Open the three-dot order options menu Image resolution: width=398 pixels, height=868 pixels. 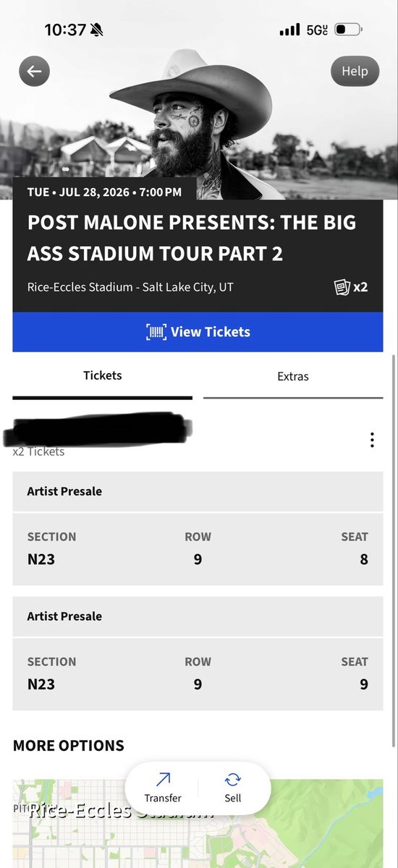click(x=372, y=440)
